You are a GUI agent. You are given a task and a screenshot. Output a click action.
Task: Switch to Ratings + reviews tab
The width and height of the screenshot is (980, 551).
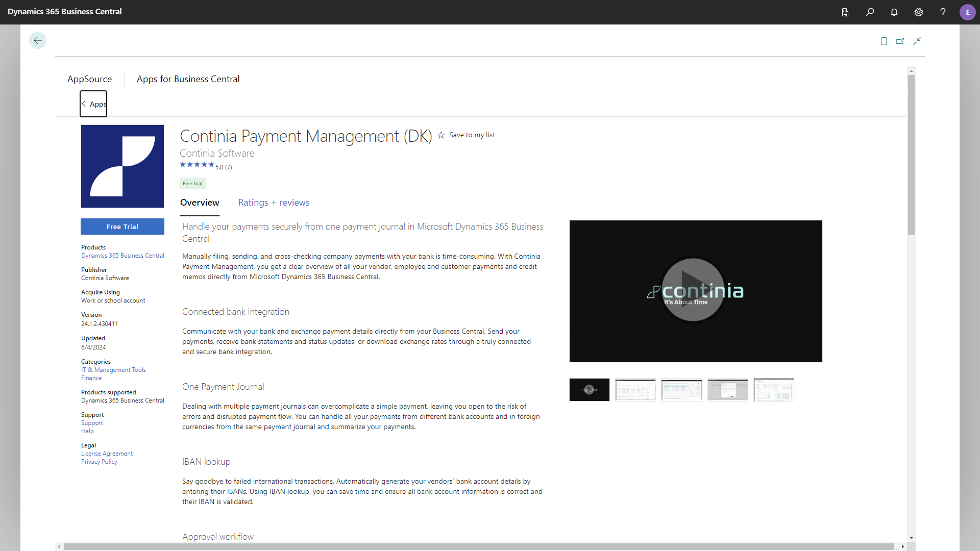click(x=274, y=203)
